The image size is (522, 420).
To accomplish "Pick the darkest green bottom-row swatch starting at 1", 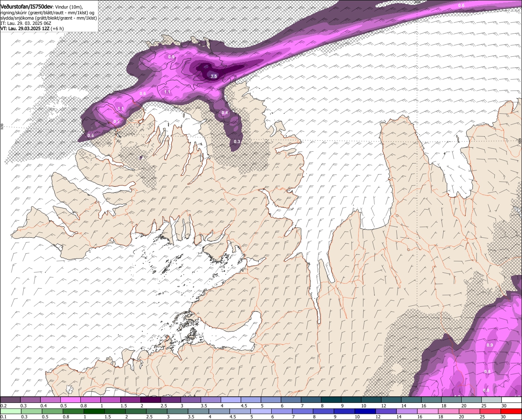I will click(x=94, y=411).
